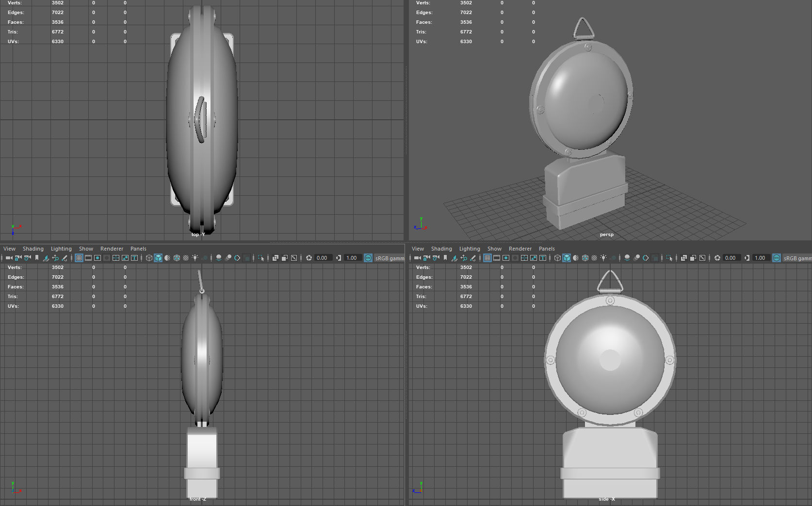
Task: Open the Panels menu of front-Z panel
Action: coord(138,249)
